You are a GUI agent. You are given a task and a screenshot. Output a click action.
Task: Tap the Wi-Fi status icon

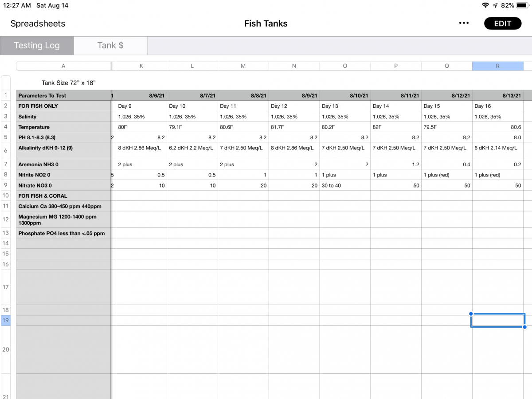point(485,5)
